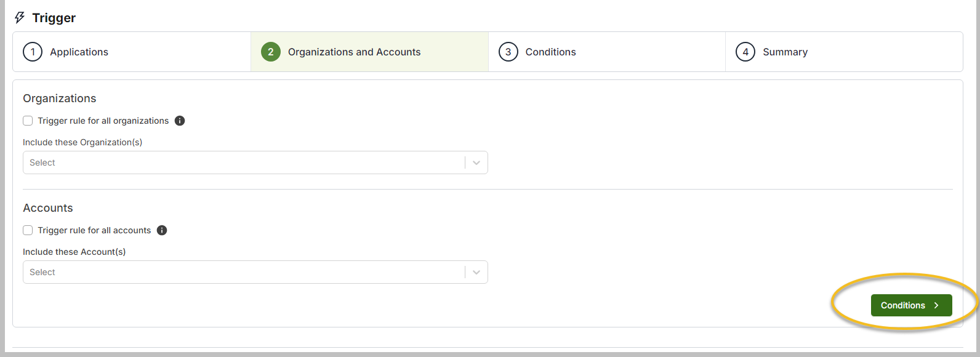Click the step 4 circle icon

745,52
